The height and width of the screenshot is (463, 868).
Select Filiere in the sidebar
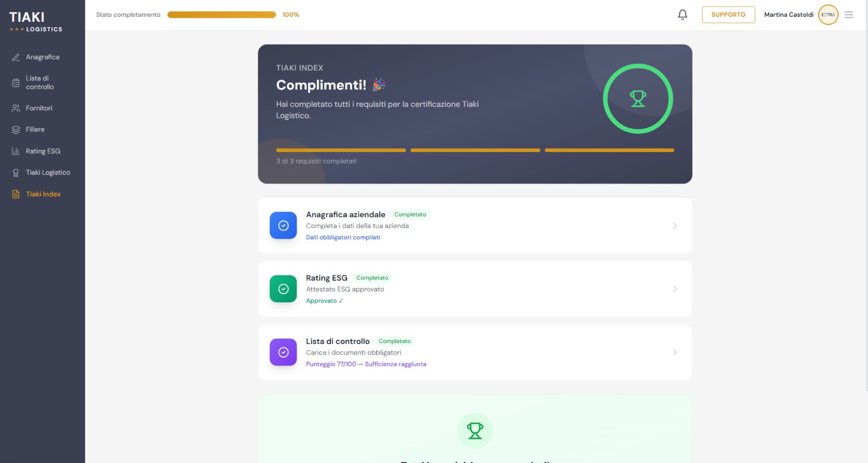[x=42, y=130]
